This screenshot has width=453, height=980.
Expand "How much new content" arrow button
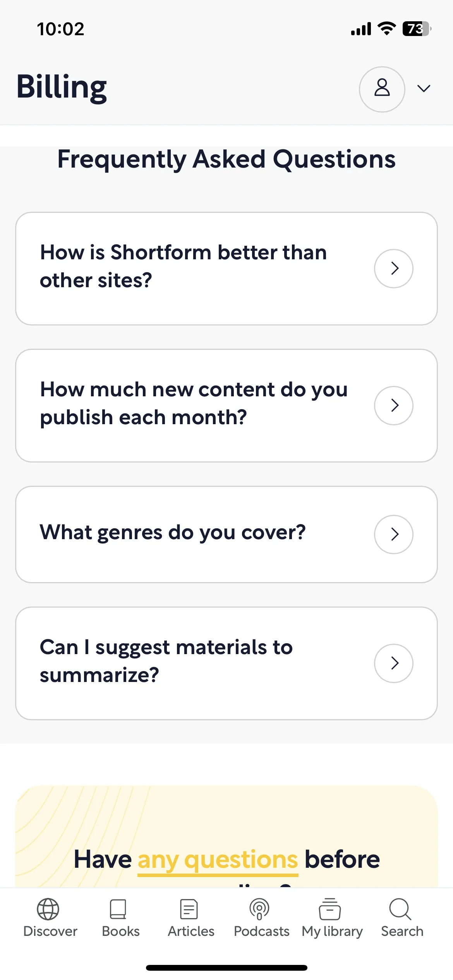394,405
